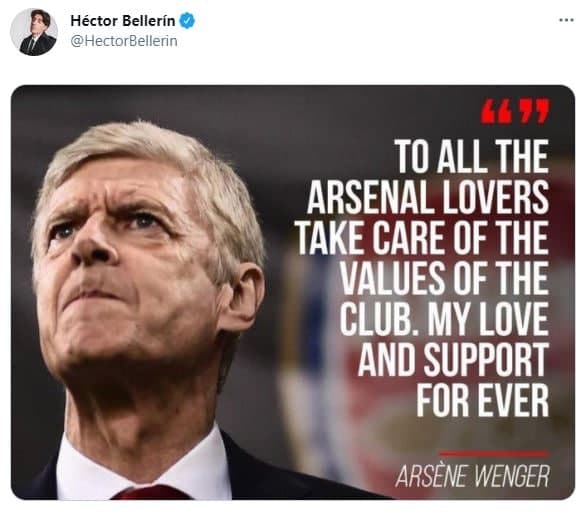Viewport: 582px width, 516px height.
Task: Open Héctor Bellerín's profile avatar
Action: 34,32
